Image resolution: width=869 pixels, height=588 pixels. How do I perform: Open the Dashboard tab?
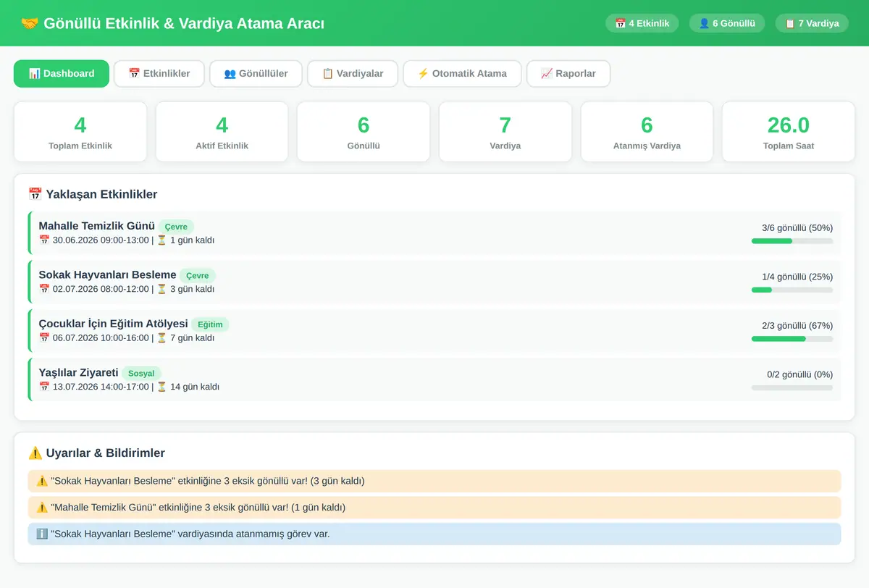pyautogui.click(x=62, y=73)
